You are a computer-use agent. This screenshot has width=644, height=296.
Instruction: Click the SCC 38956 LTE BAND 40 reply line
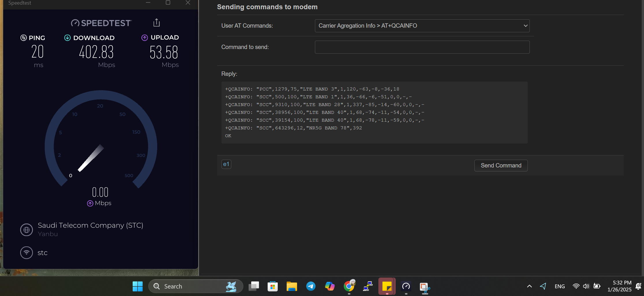point(325,112)
